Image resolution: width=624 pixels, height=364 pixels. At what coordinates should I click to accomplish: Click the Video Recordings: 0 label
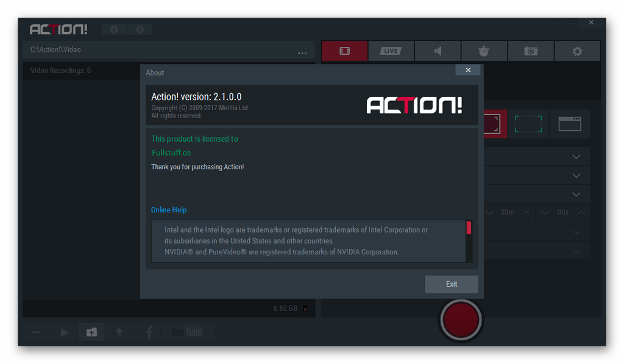tap(60, 71)
